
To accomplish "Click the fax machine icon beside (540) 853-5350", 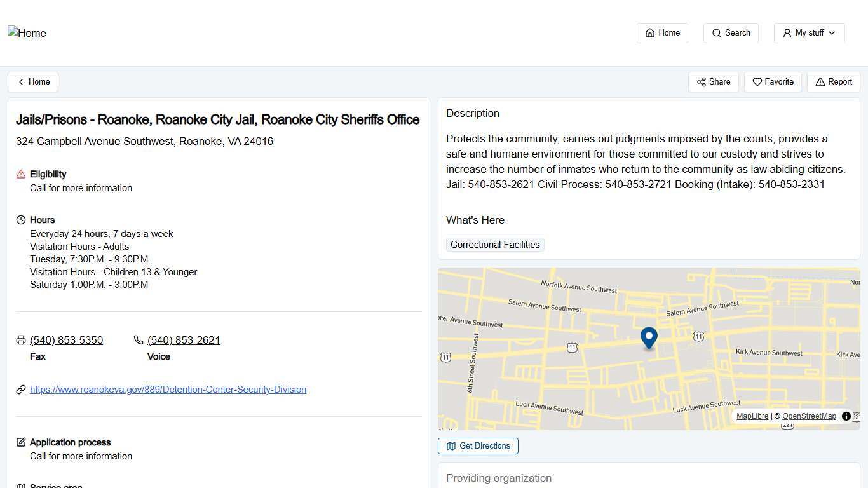I will 21,340.
